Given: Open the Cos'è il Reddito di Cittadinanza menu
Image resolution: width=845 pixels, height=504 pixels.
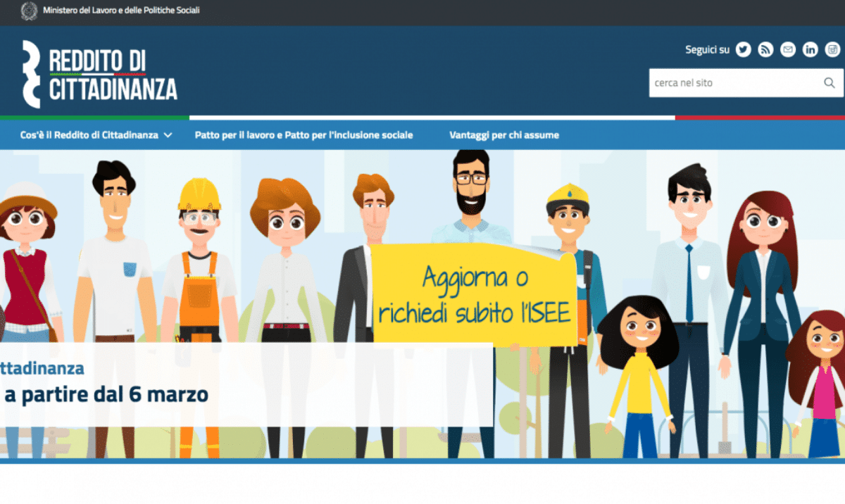Looking at the screenshot, I should (x=89, y=135).
